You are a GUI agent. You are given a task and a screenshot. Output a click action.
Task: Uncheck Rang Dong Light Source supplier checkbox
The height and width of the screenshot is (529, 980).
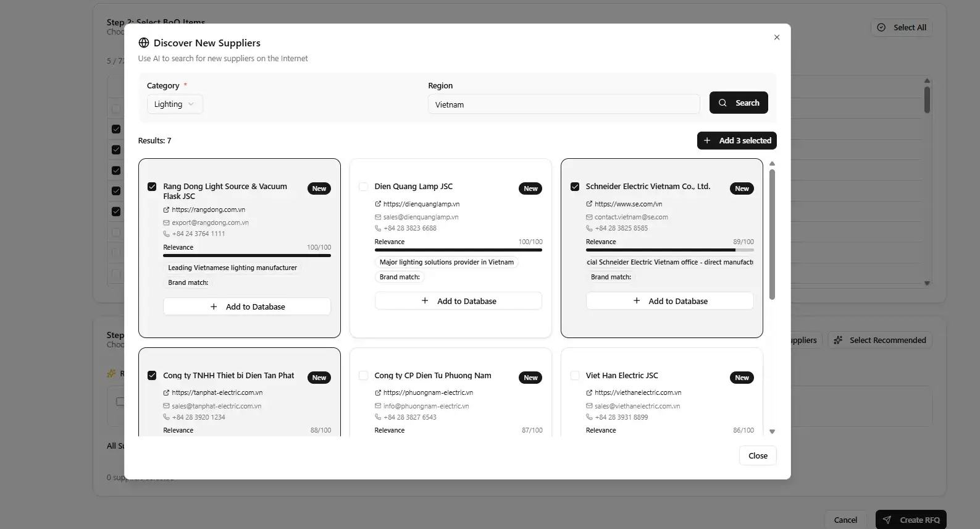point(152,187)
